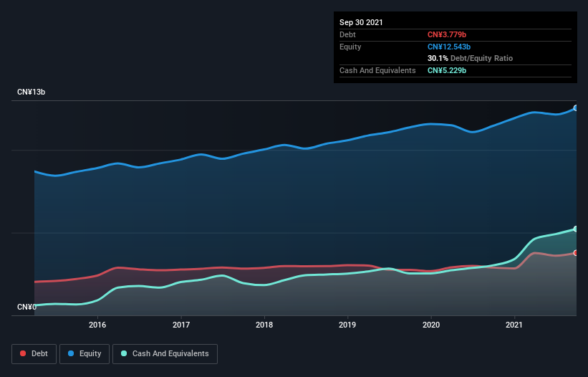Click the Sep 30 2021 tooltip date
Screen dimensions: 588x377
pyautogui.click(x=361, y=22)
